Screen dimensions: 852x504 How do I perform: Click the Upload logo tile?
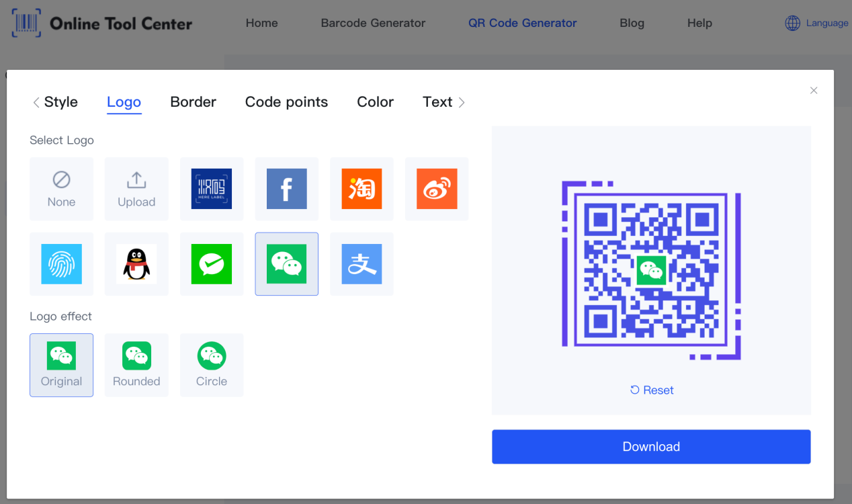tap(136, 189)
